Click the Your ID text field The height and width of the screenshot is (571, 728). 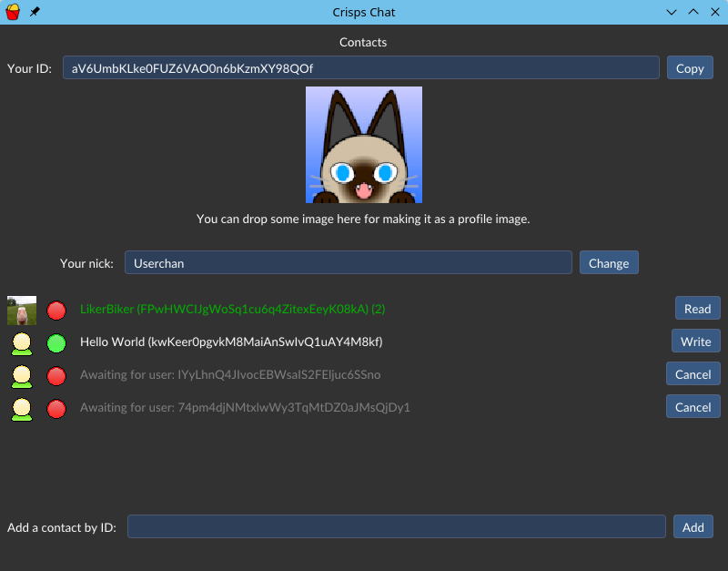click(x=360, y=67)
